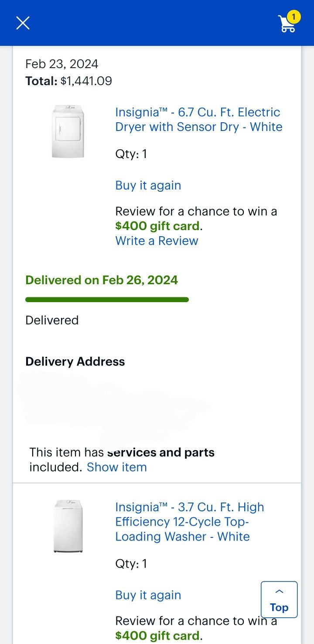Viewport: 314px width, 644px height.
Task: Jump back up with the Top button
Action: pyautogui.click(x=279, y=599)
